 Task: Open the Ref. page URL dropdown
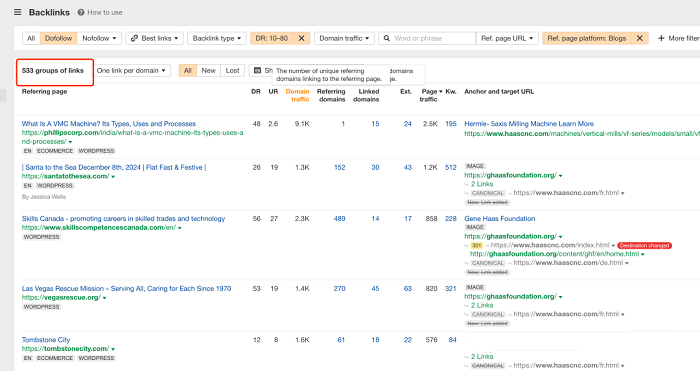[x=507, y=38]
